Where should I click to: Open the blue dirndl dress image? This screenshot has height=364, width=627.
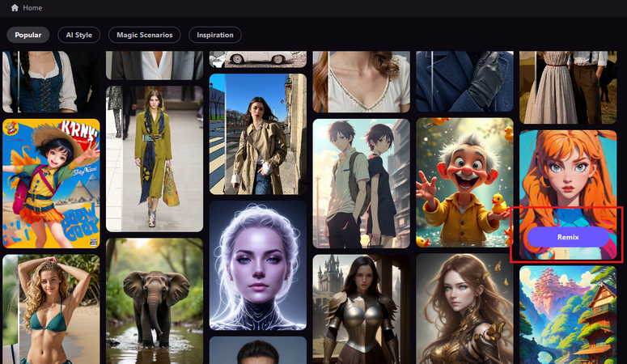click(x=51, y=82)
